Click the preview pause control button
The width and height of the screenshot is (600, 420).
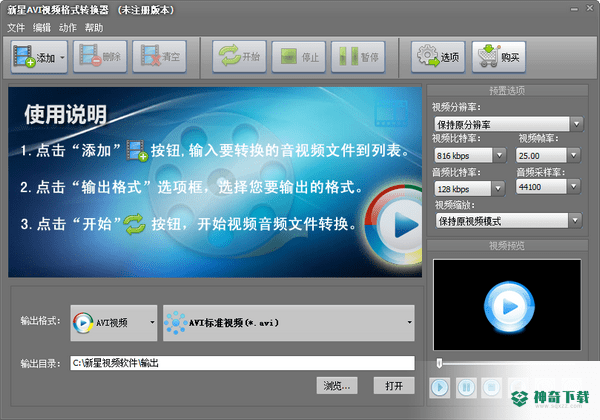click(x=466, y=387)
